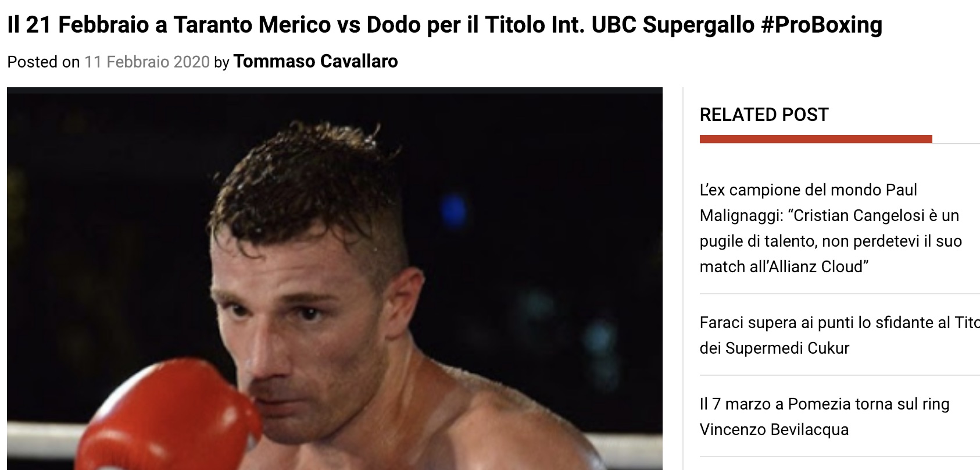Click the red bar under RELATED POST
The width and height of the screenshot is (980, 470).
tap(816, 139)
